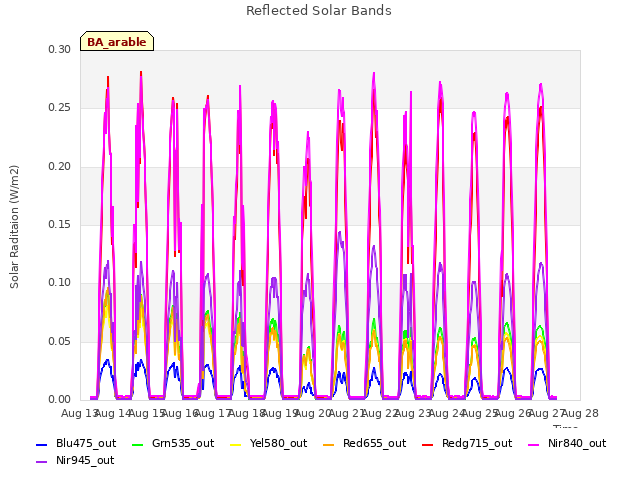Select the Blu475_out legend color marker
This screenshot has width=640, height=480.
coord(42,444)
